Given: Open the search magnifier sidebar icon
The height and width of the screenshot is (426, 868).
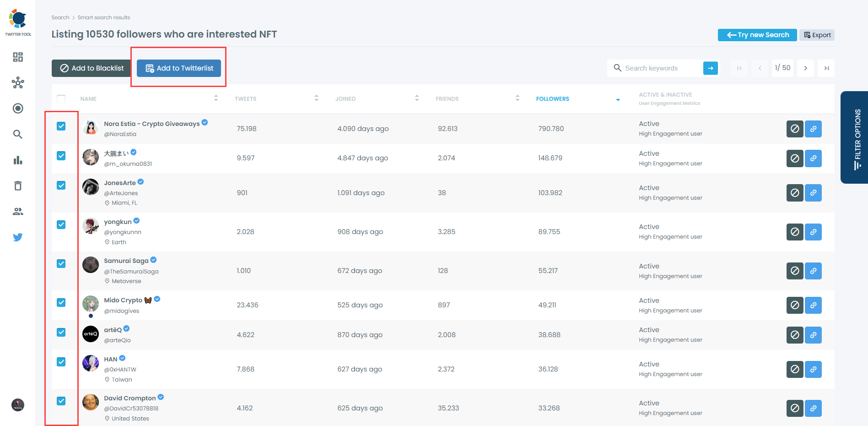Looking at the screenshot, I should (18, 134).
